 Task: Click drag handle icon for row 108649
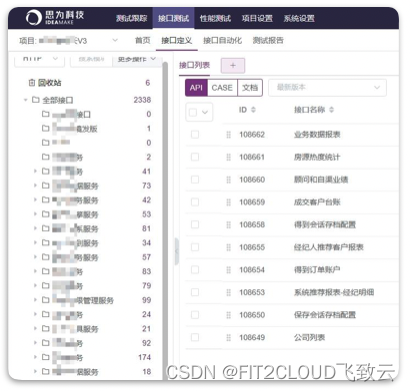pos(228,337)
